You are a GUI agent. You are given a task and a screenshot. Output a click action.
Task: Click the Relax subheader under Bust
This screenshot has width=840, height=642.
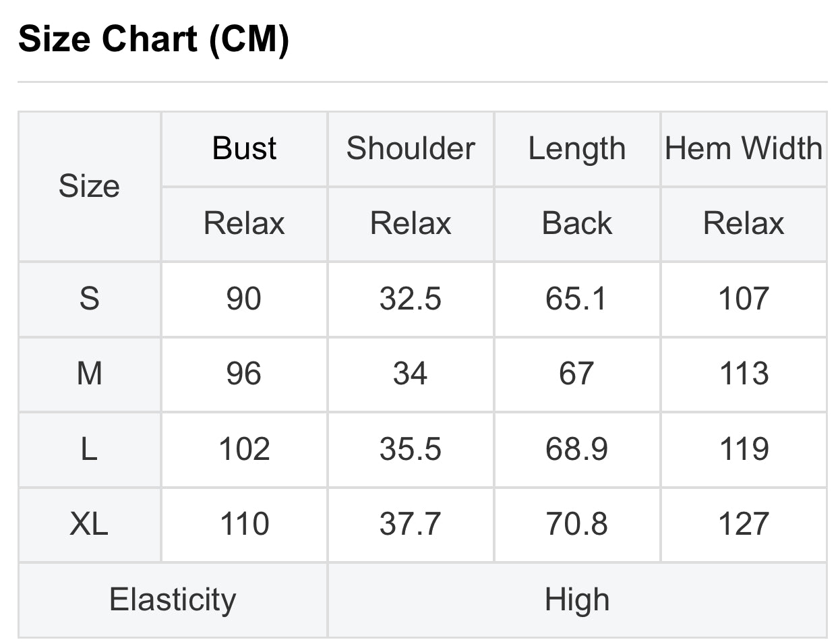click(x=244, y=223)
